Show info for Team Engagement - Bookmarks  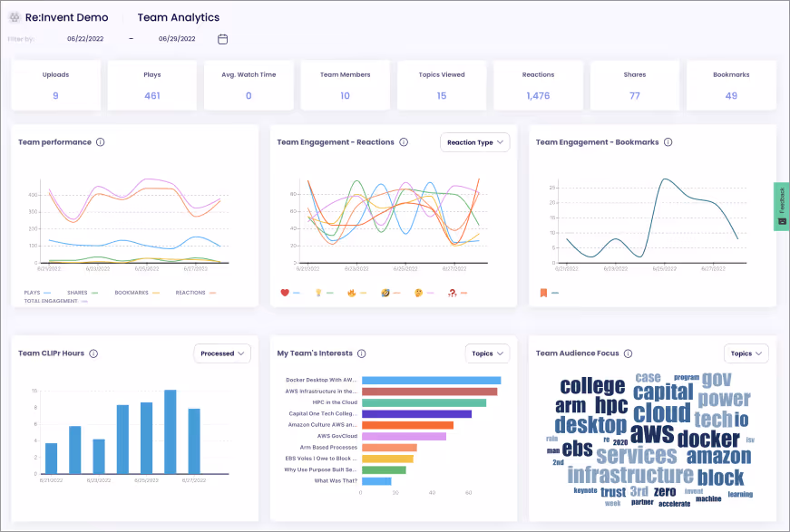pos(668,142)
